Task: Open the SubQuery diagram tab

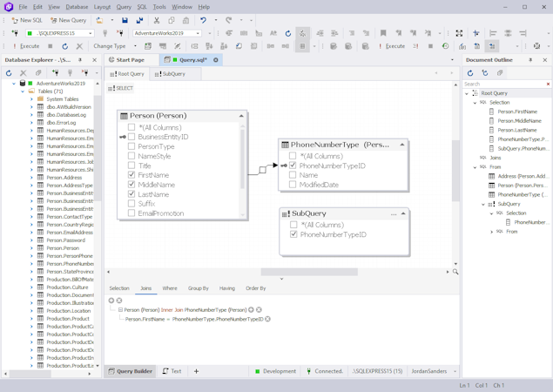Action: click(171, 74)
